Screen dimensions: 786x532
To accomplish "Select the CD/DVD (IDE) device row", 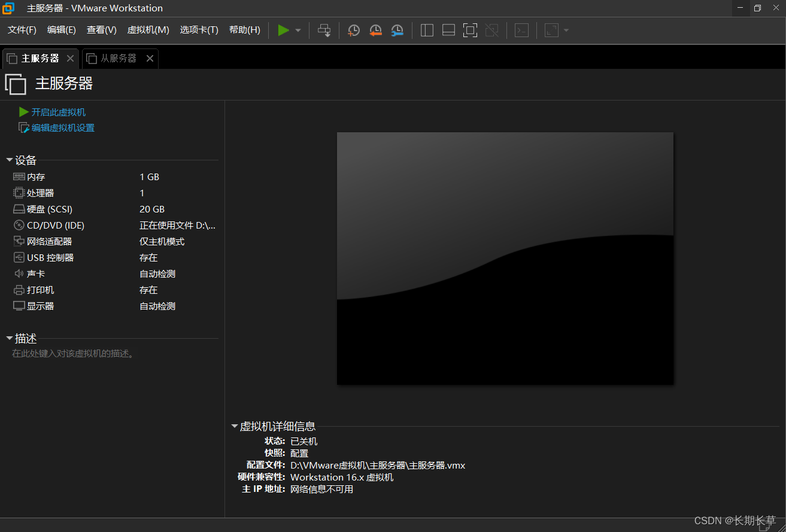I will click(114, 226).
